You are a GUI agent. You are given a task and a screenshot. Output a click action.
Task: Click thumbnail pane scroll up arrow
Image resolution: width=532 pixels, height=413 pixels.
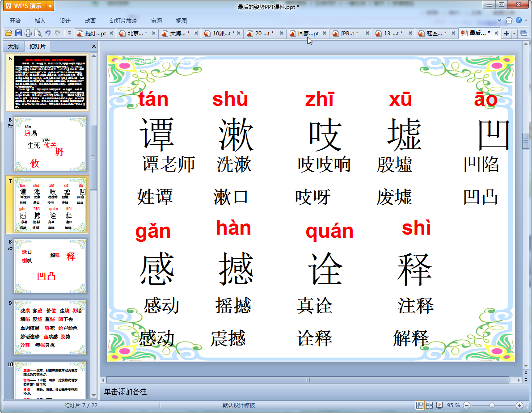pos(93,55)
